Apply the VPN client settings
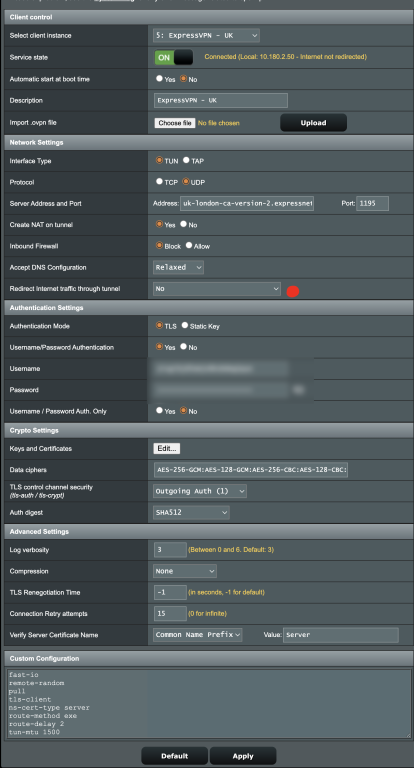 (243, 756)
